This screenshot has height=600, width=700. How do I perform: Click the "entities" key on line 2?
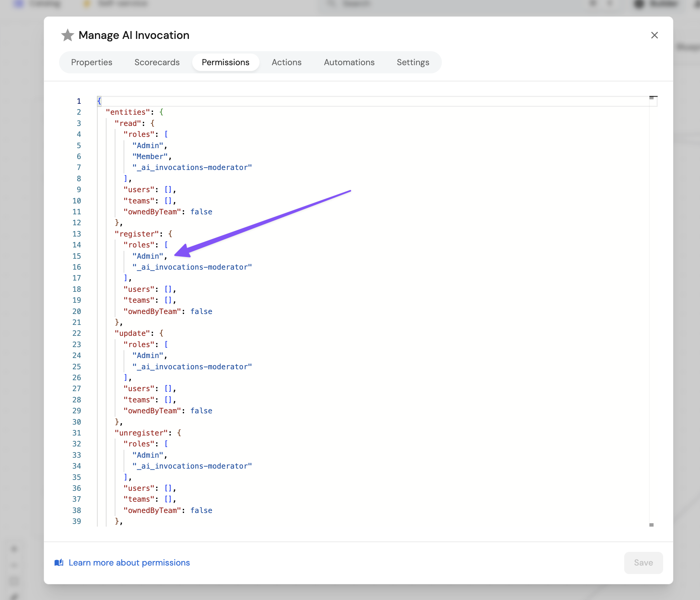(x=128, y=112)
